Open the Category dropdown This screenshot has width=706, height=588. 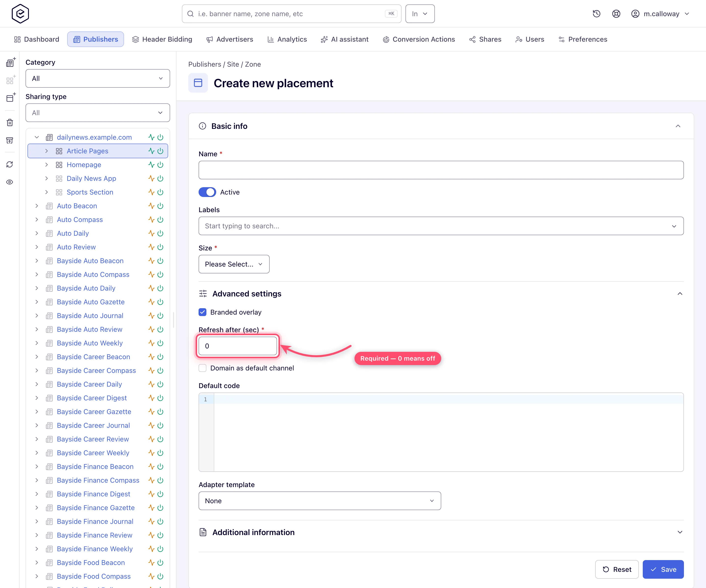[x=98, y=78]
